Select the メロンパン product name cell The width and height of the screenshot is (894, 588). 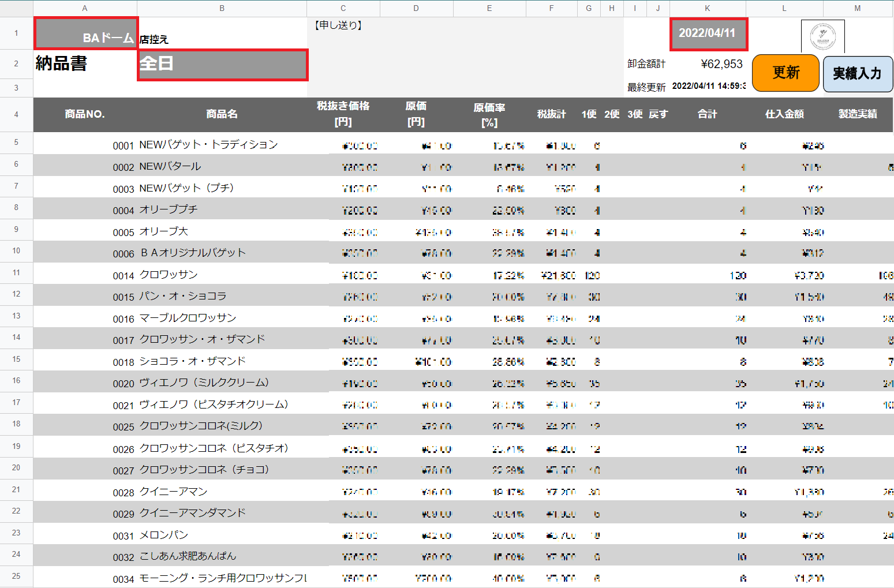(222, 535)
